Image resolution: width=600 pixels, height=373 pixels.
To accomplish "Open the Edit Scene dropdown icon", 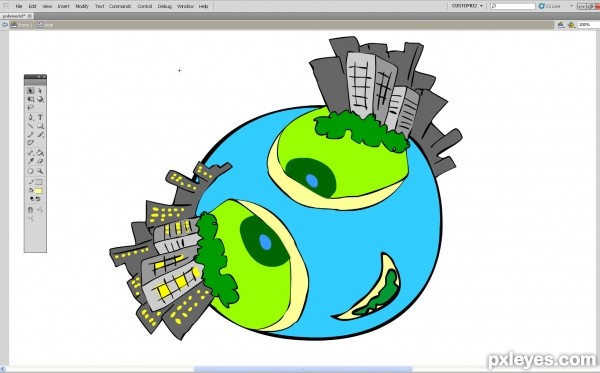I will point(561,25).
